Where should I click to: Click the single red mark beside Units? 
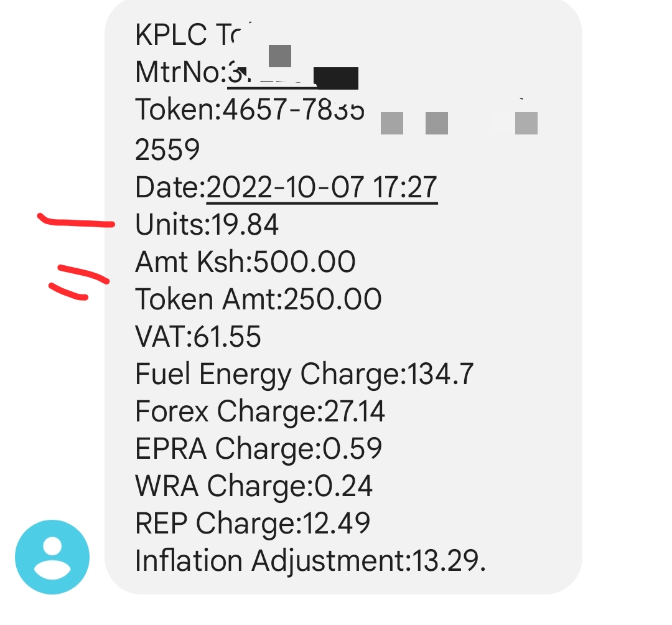[76, 220]
